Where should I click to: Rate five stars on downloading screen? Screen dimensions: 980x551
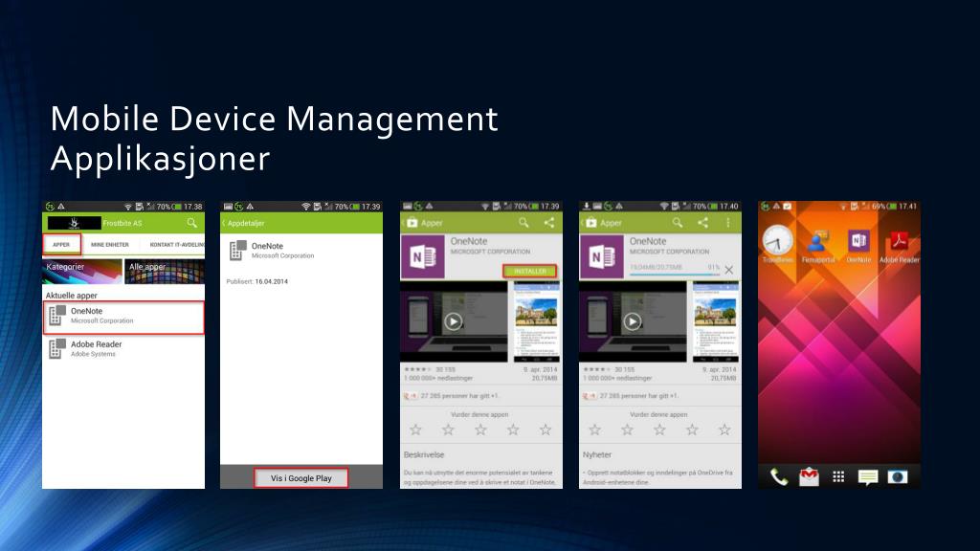[724, 430]
